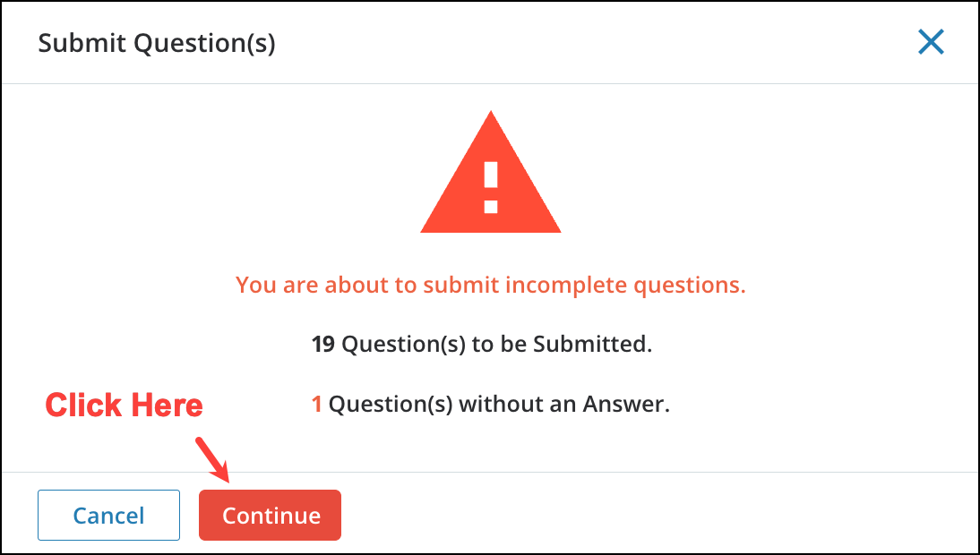Click the Continue button
Image resolution: width=980 pixels, height=555 pixels.
270,515
